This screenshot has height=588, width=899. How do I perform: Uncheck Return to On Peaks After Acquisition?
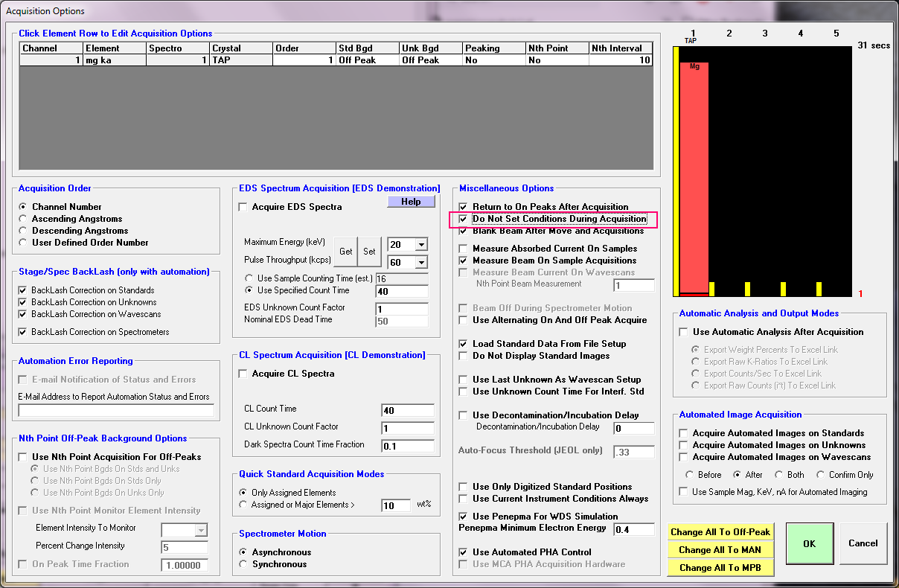tap(463, 207)
